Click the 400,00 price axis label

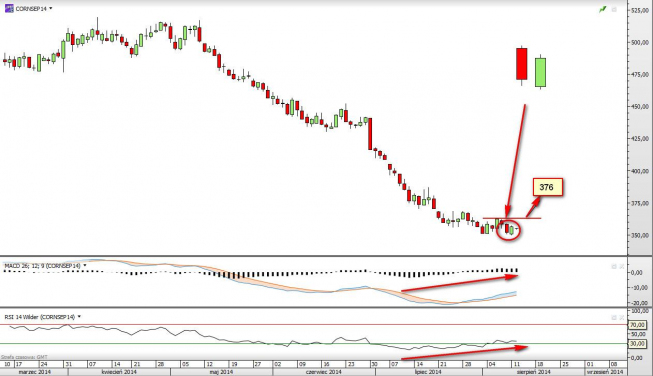[640, 171]
